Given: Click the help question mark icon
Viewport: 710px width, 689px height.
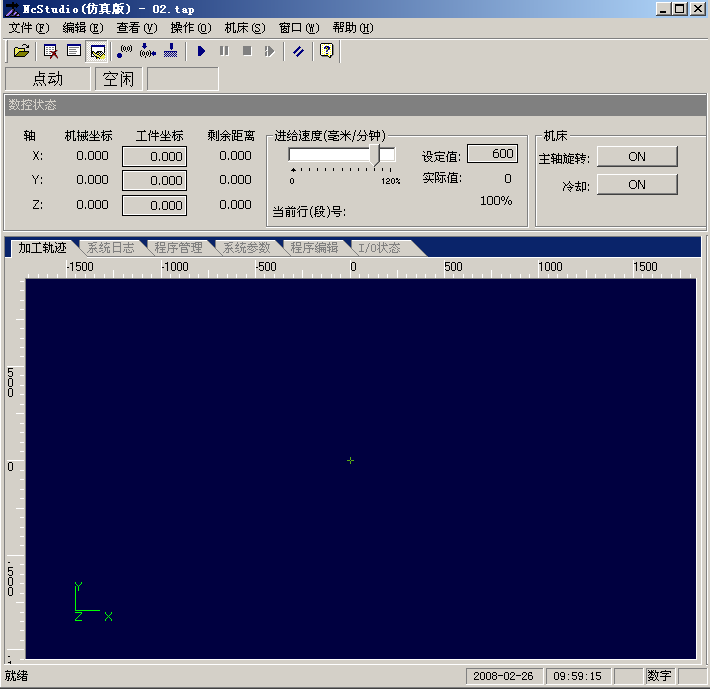Looking at the screenshot, I should click(x=326, y=51).
